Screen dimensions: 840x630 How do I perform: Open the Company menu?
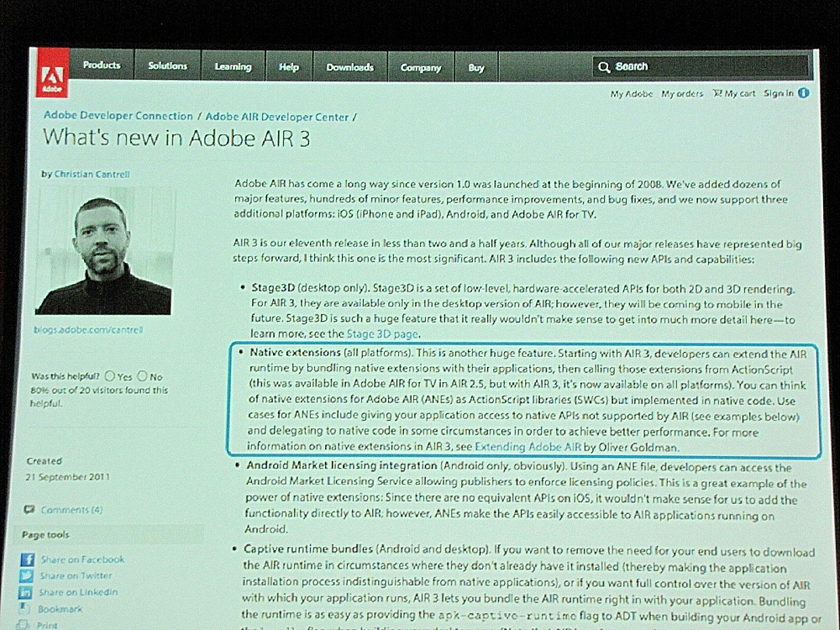click(421, 67)
